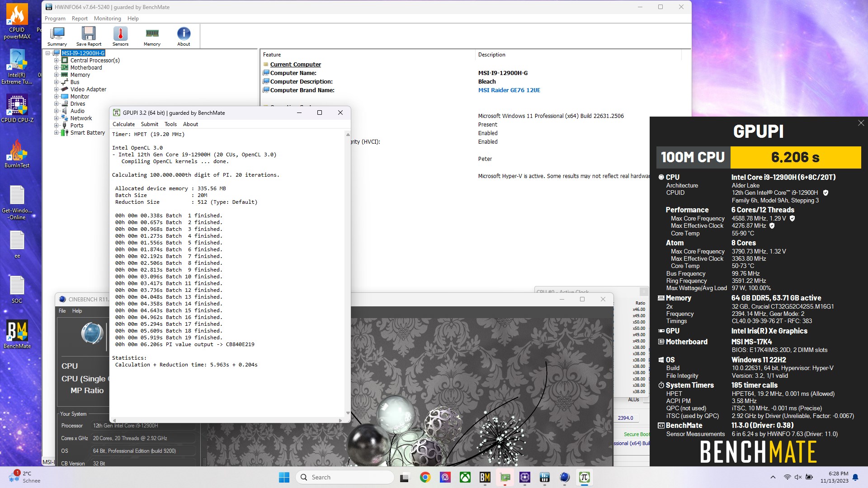Screen dimensions: 868x488
Task: Click GPUPI horizontal scrollbar
Action: coord(227,420)
